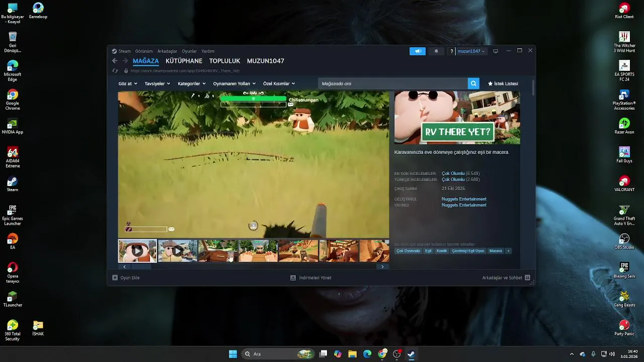This screenshot has width=644, height=362.
Task: Go back with Steam's back arrow
Action: pyautogui.click(x=115, y=61)
